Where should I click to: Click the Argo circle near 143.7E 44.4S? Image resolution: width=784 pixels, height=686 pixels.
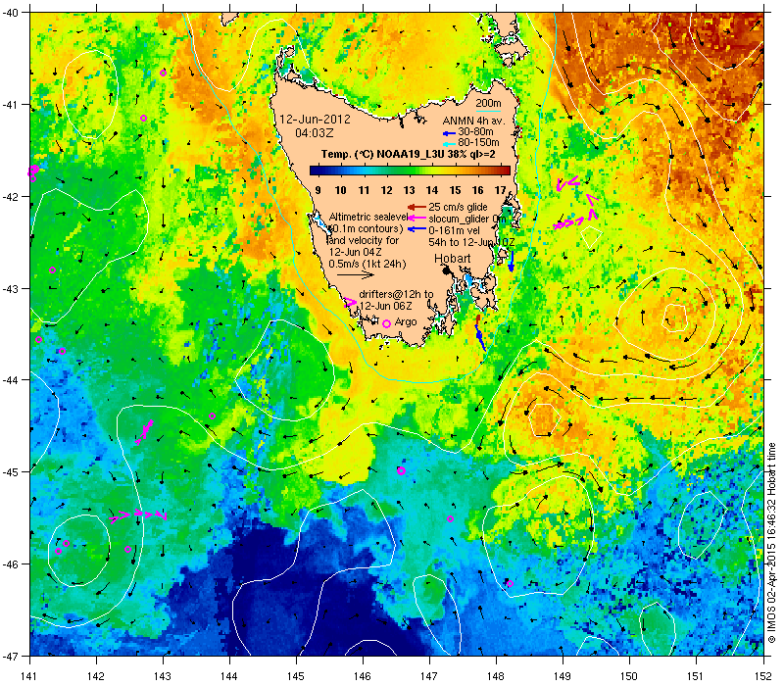click(212, 416)
